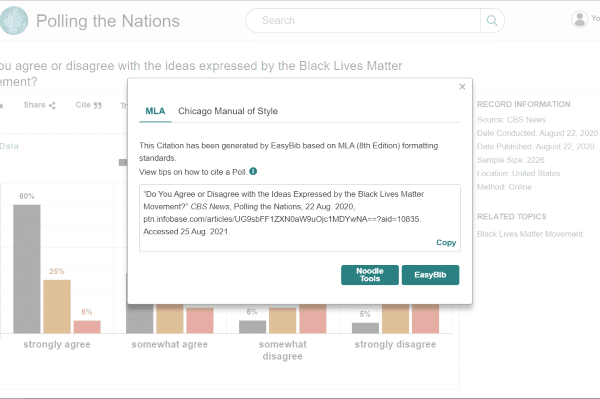Click the 'somewhat disagree' axis label

pyautogui.click(x=283, y=350)
